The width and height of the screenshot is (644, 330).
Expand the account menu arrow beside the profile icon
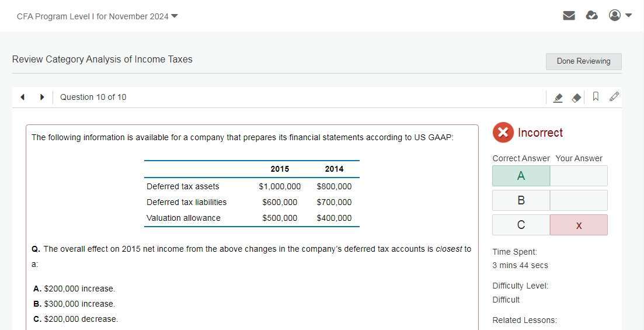628,16
